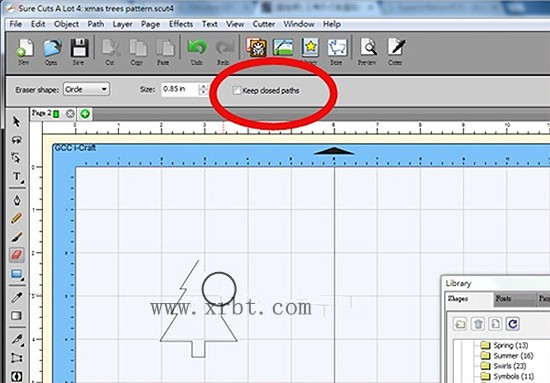
Task: Select the pencil Draw tool
Action: pos(16,218)
